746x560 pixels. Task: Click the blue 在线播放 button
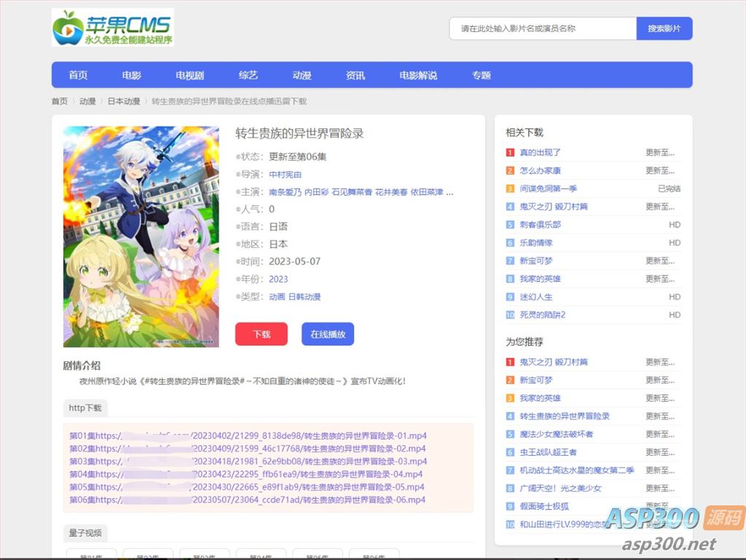(328, 334)
